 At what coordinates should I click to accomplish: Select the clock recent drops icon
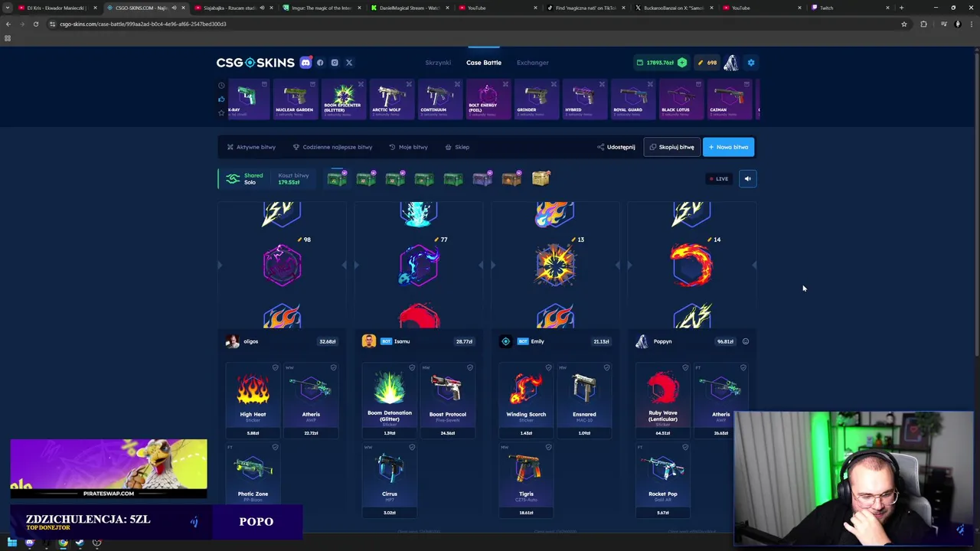click(221, 86)
